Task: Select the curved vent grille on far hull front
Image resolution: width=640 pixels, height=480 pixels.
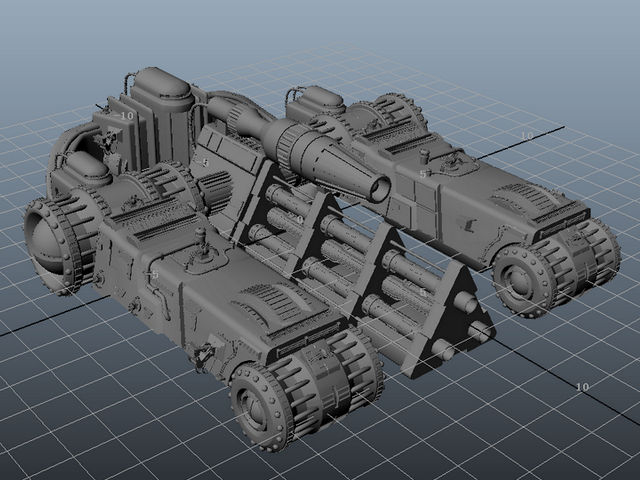Action: [527, 198]
